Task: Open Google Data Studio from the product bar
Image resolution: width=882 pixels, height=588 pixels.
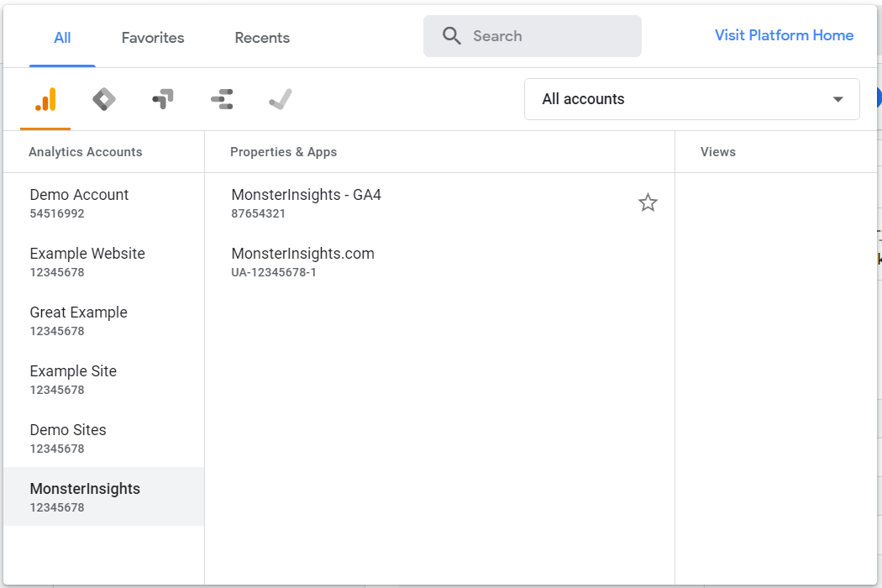Action: 221,98
